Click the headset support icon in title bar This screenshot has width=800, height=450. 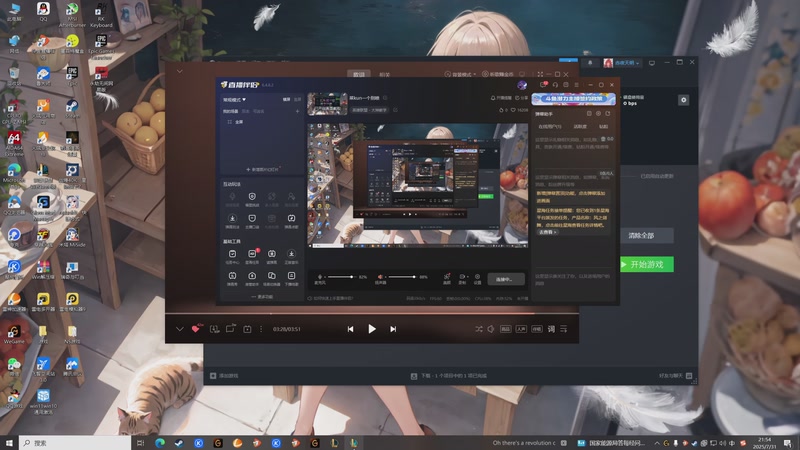click(x=555, y=85)
